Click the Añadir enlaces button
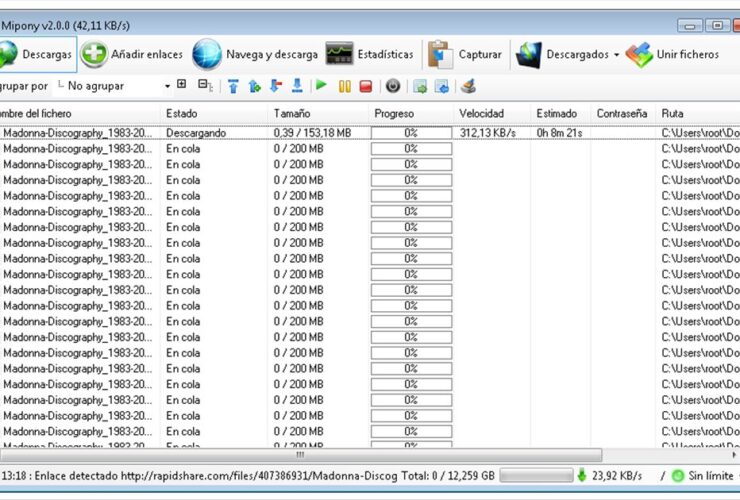Image resolution: width=740 pixels, height=500 pixels. (133, 54)
